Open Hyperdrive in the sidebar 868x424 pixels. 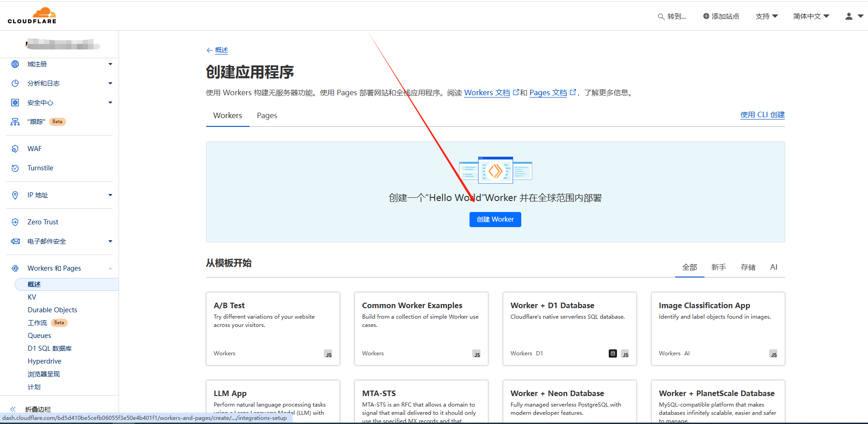pyautogui.click(x=44, y=361)
